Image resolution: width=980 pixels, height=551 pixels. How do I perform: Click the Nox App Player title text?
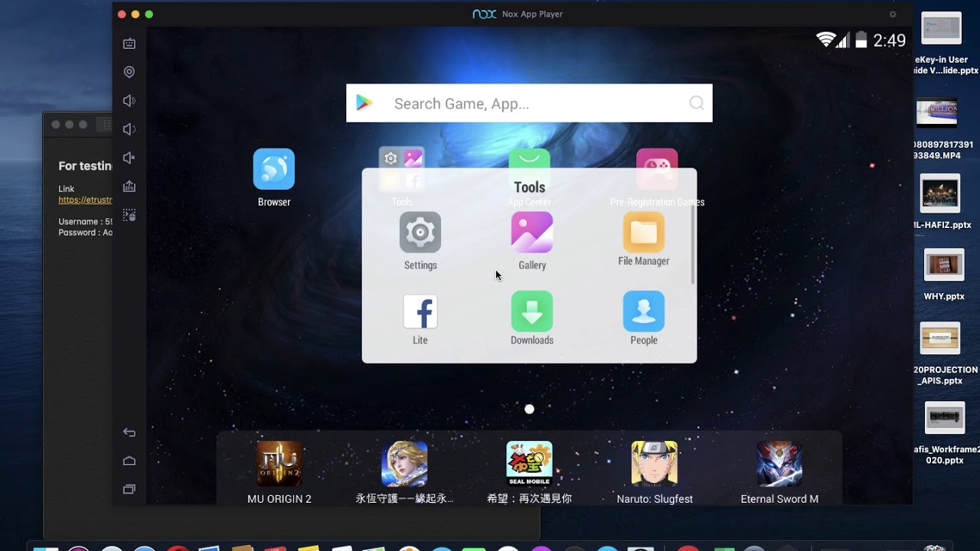[532, 14]
